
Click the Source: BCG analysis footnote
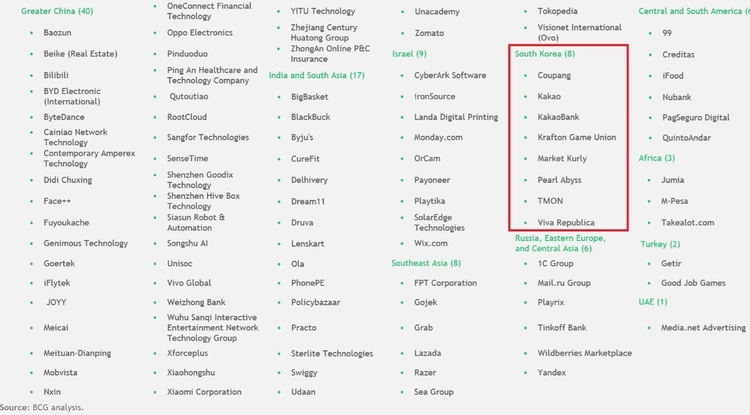click(42, 408)
